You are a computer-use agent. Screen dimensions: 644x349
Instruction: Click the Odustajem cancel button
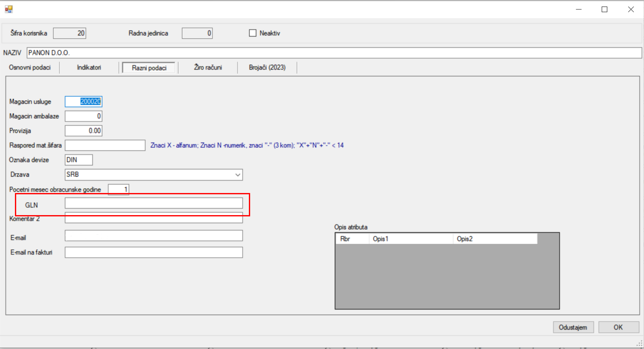573,327
